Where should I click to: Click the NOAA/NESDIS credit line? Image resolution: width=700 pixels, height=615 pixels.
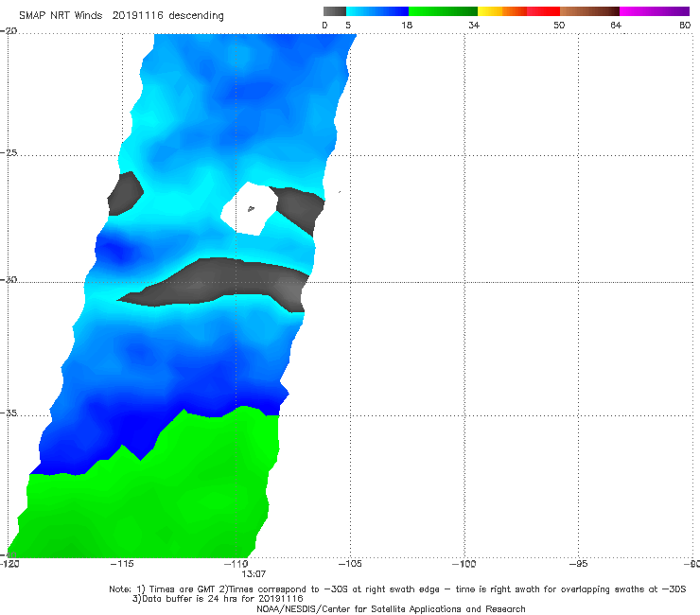pos(391,608)
